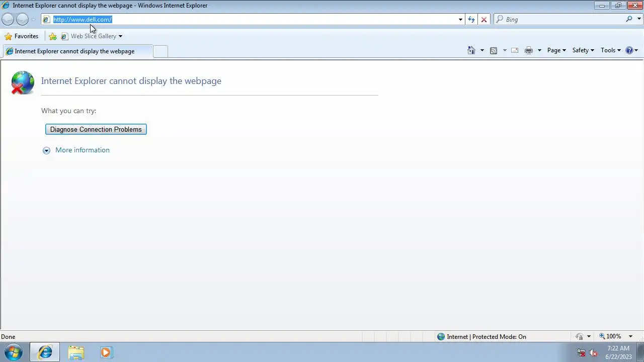
Task: Expand the Home button dropdown arrow
Action: coord(482,50)
